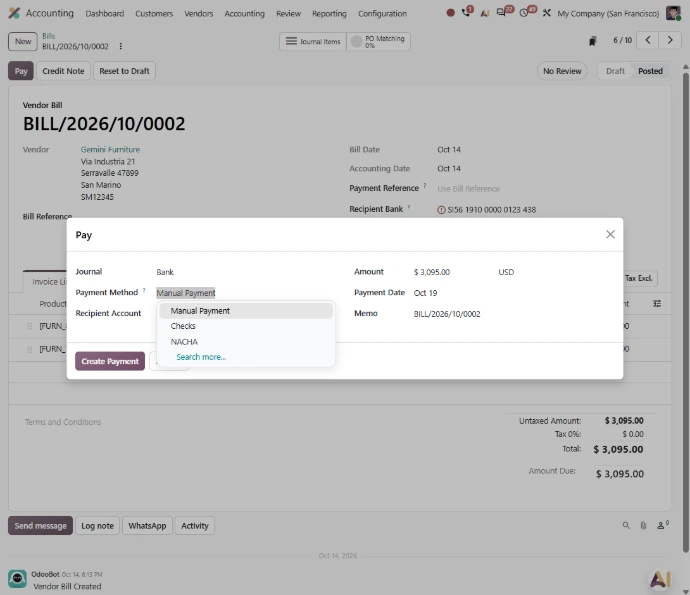Click drag handle of second invoice line
Screen dimensions: 690x595
pos(29,349)
